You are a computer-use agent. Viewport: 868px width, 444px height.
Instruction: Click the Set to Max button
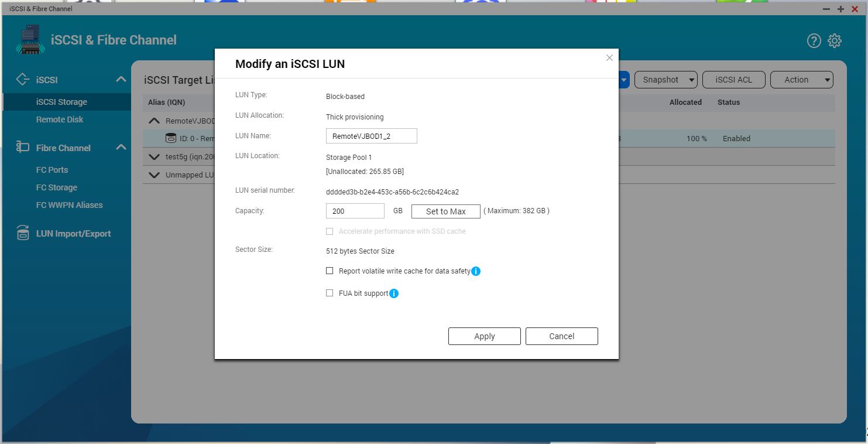point(445,211)
